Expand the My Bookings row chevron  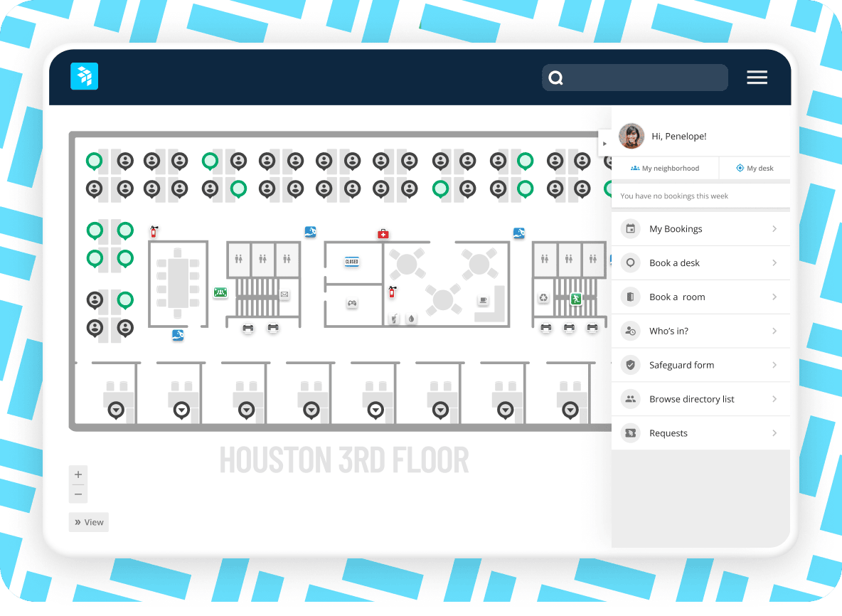tap(776, 228)
